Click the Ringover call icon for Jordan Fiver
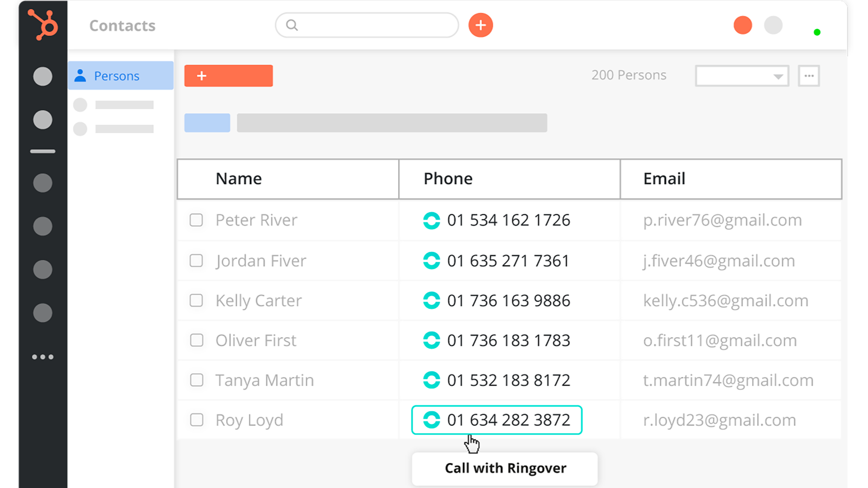Viewport: 868px width, 488px height. click(x=431, y=260)
